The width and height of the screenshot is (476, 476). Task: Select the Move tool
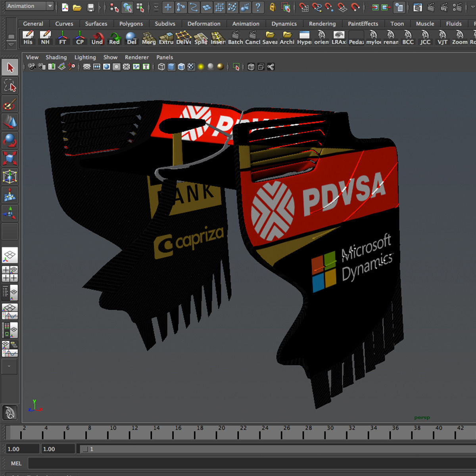[x=10, y=122]
